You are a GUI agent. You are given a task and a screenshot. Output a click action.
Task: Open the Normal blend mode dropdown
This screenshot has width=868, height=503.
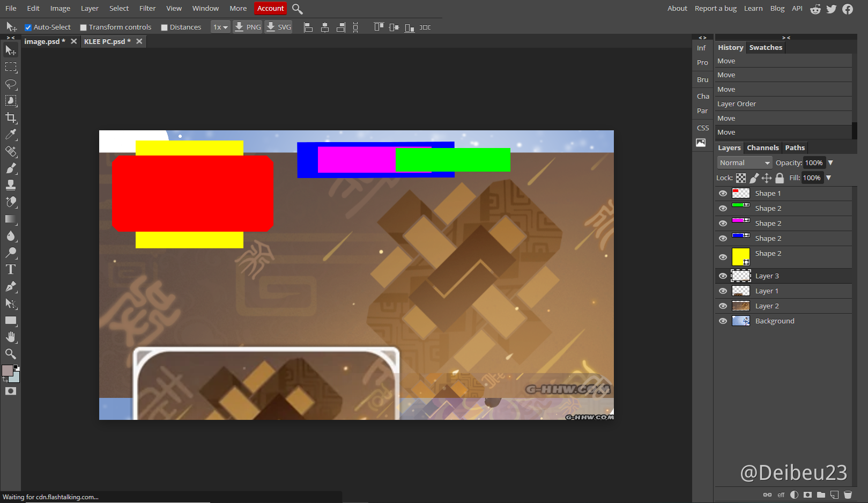pos(744,163)
